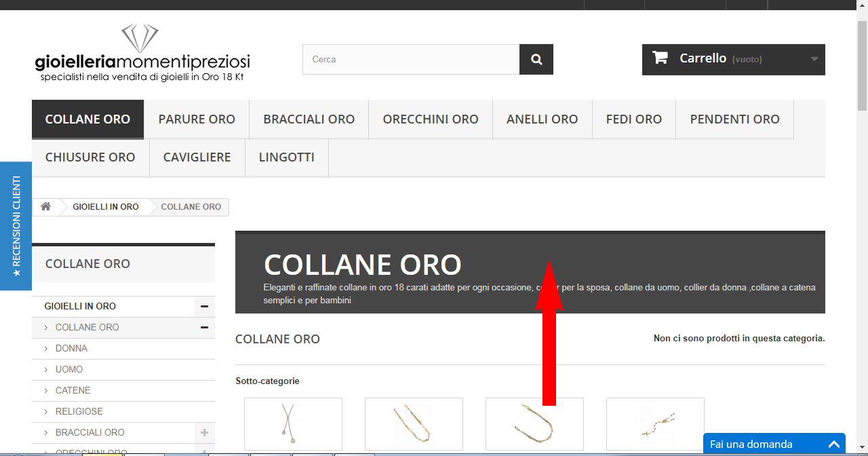Open the third gold chain thumbnail

[534, 424]
